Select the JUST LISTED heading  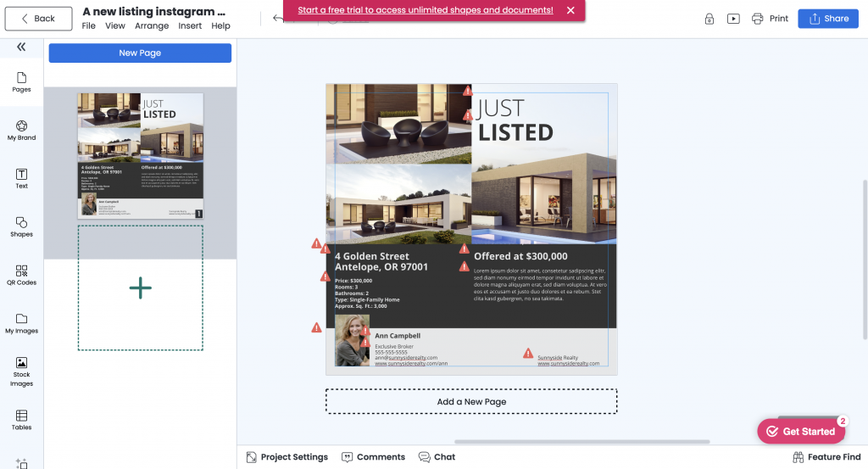point(515,120)
